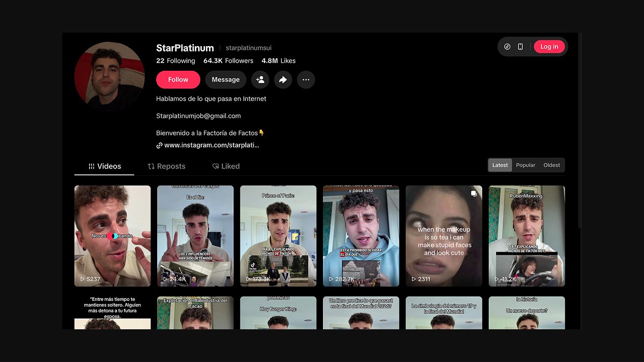Open the video with 24.4K views
644x362 pixels.
point(195,236)
